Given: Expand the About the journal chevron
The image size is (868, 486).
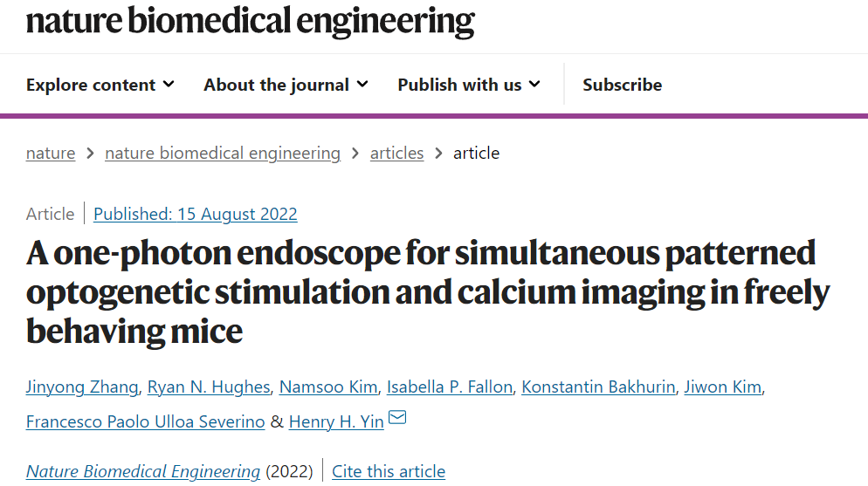Looking at the screenshot, I should tap(362, 84).
